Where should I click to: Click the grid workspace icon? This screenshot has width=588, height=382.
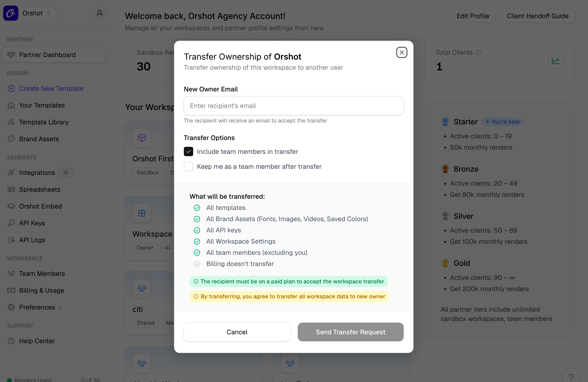pyautogui.click(x=142, y=213)
